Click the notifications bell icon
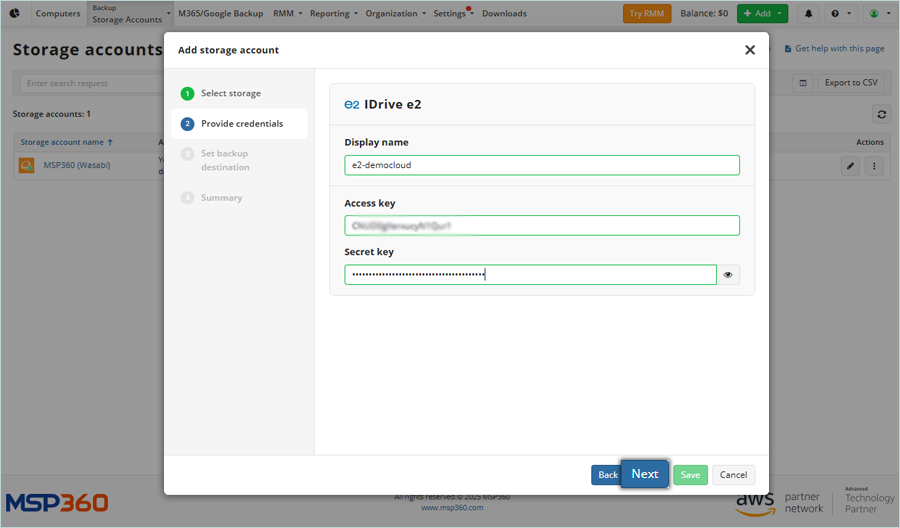The height and width of the screenshot is (528, 900). tap(808, 14)
